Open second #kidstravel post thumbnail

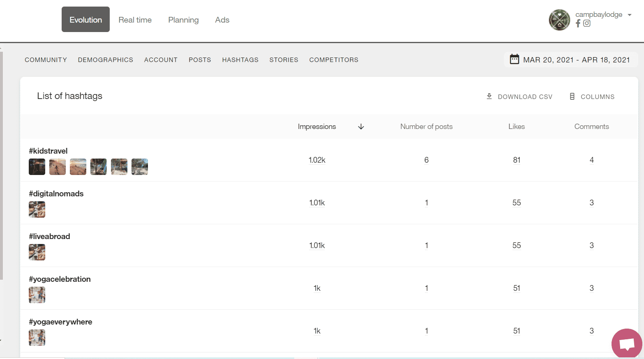(58, 167)
